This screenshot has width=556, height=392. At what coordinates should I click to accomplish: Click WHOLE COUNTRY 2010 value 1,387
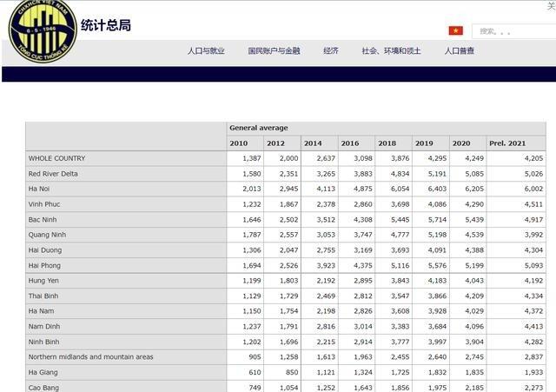252,158
